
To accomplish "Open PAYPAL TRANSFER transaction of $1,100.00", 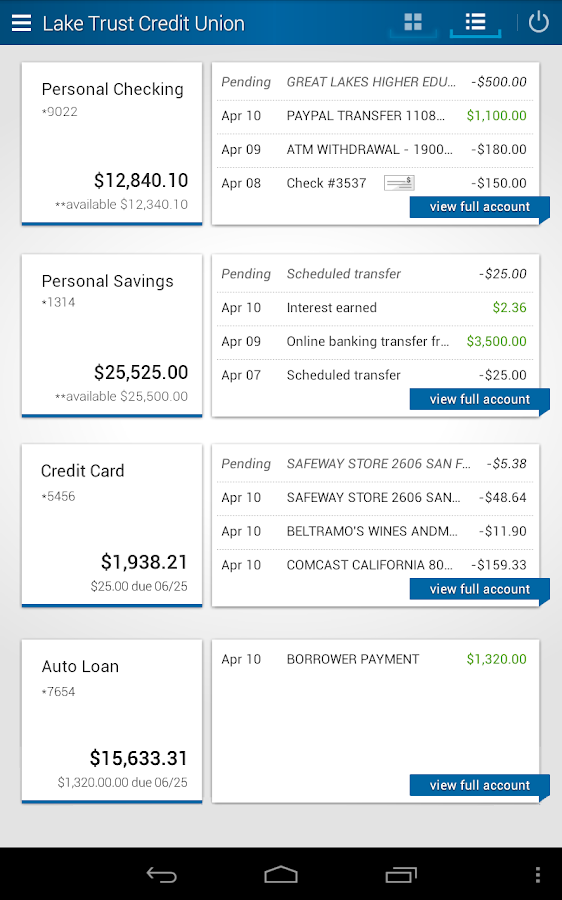I will [x=374, y=116].
